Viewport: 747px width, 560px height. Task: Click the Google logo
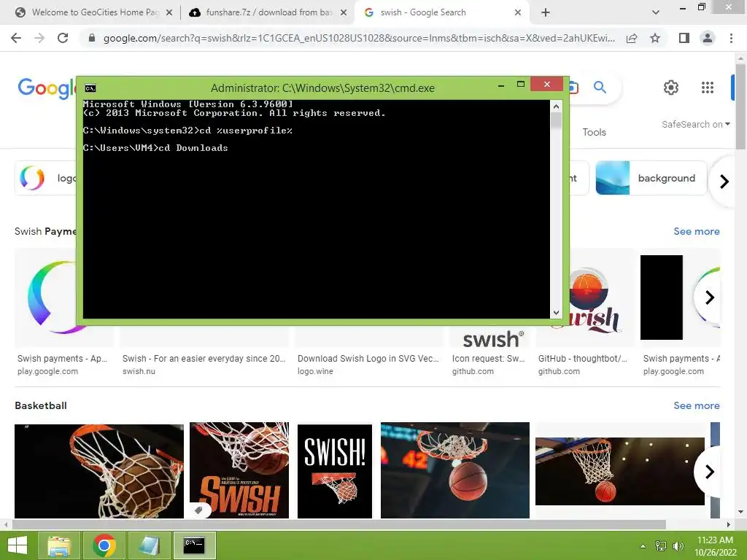(x=47, y=87)
